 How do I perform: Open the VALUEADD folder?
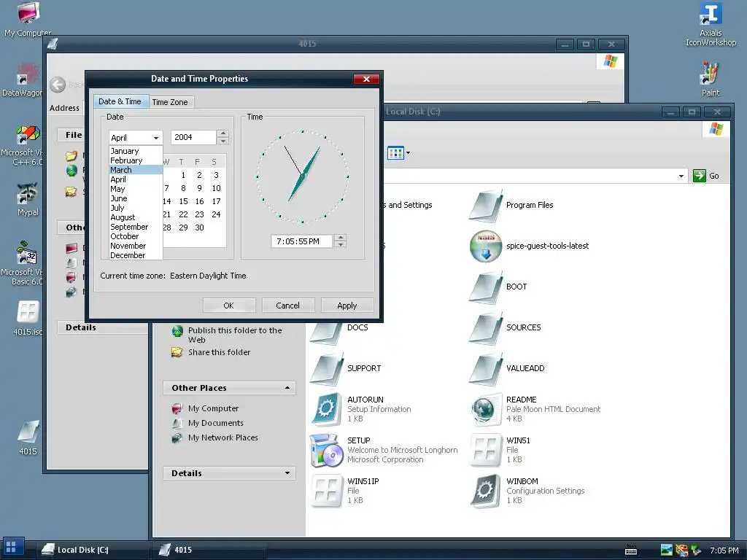pos(508,368)
